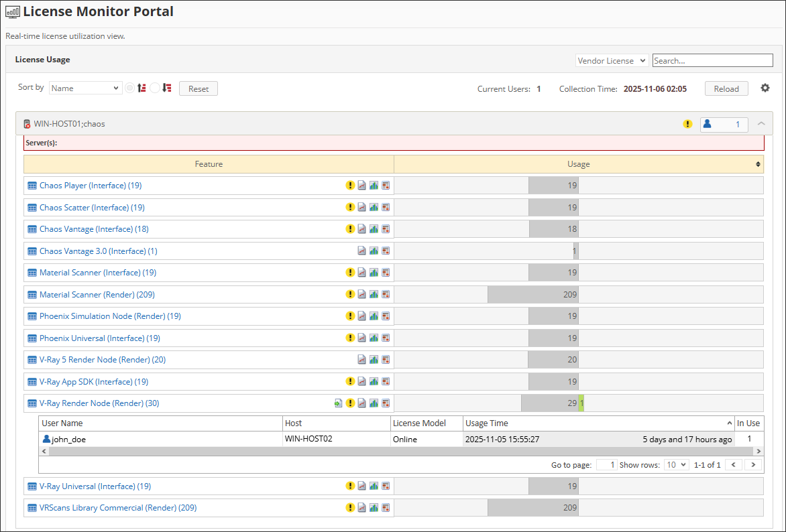The image size is (786, 532).
Task: Click the warning icon beside WIN-HOST01;chaos header
Action: coord(687,124)
